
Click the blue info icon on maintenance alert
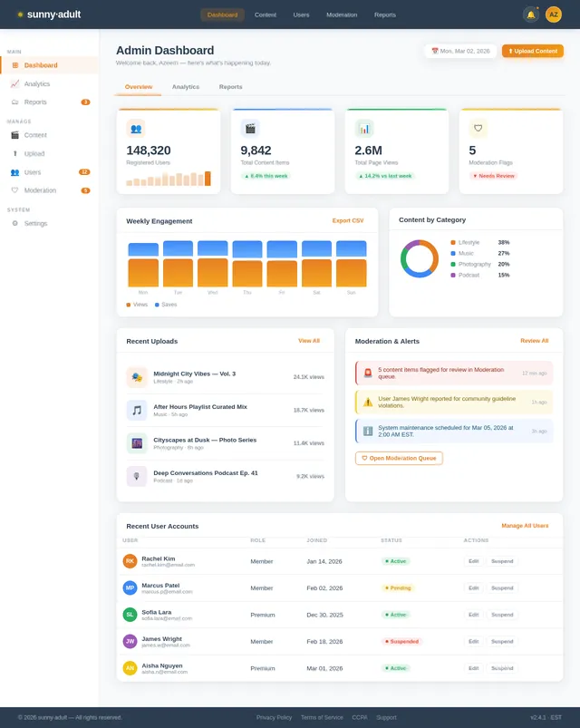pos(368,431)
